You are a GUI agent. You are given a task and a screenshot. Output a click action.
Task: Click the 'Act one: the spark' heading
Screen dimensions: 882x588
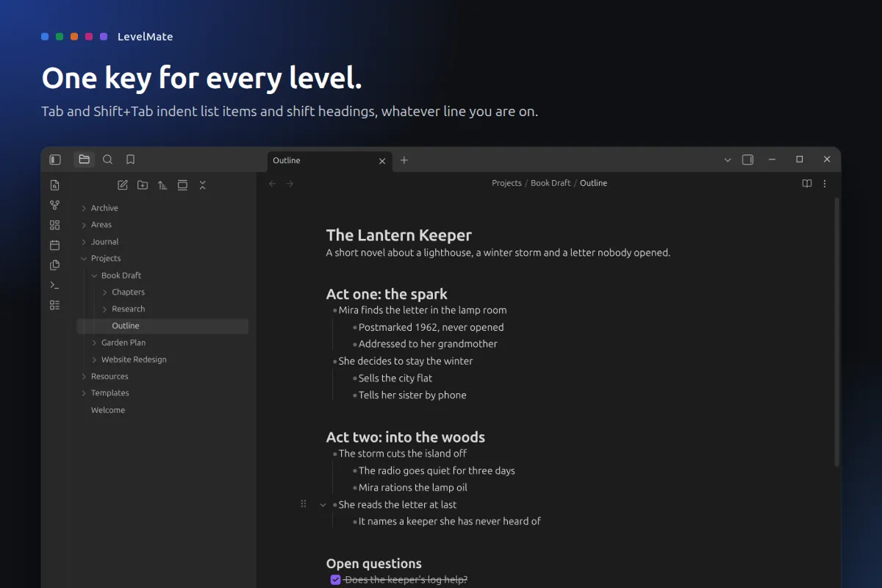(x=387, y=294)
